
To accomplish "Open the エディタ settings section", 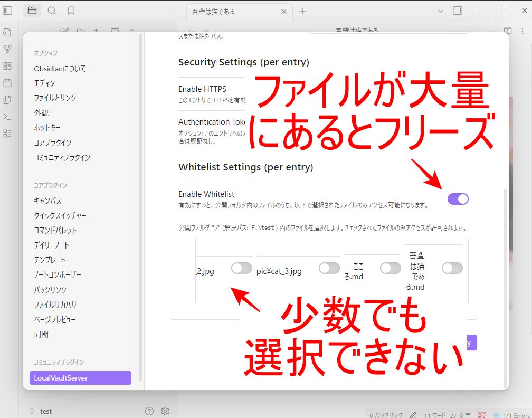I will (44, 83).
